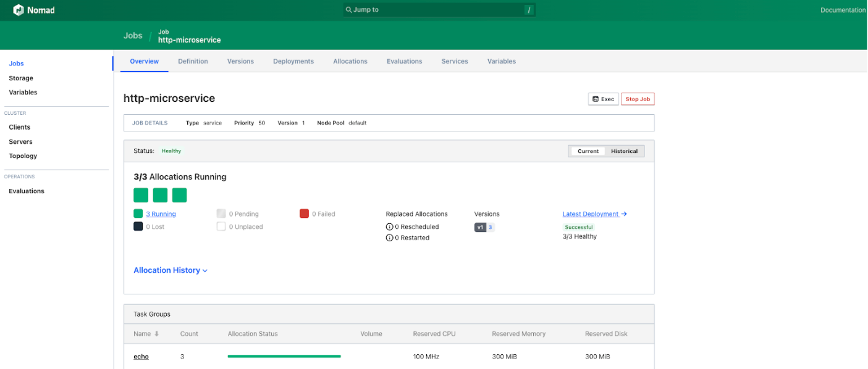Image resolution: width=868 pixels, height=369 pixels.
Task: Switch status view back to Current
Action: point(588,151)
